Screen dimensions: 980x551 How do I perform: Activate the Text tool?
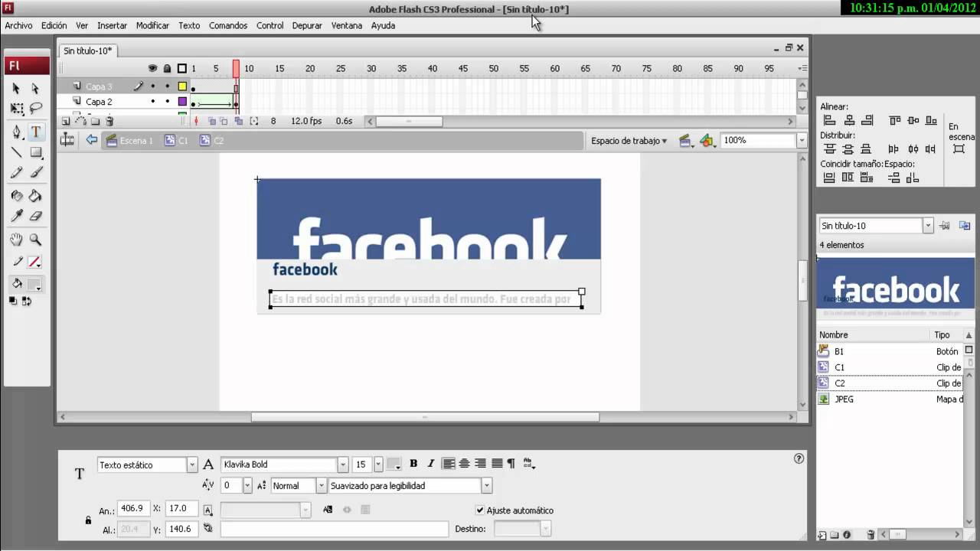pyautogui.click(x=35, y=132)
